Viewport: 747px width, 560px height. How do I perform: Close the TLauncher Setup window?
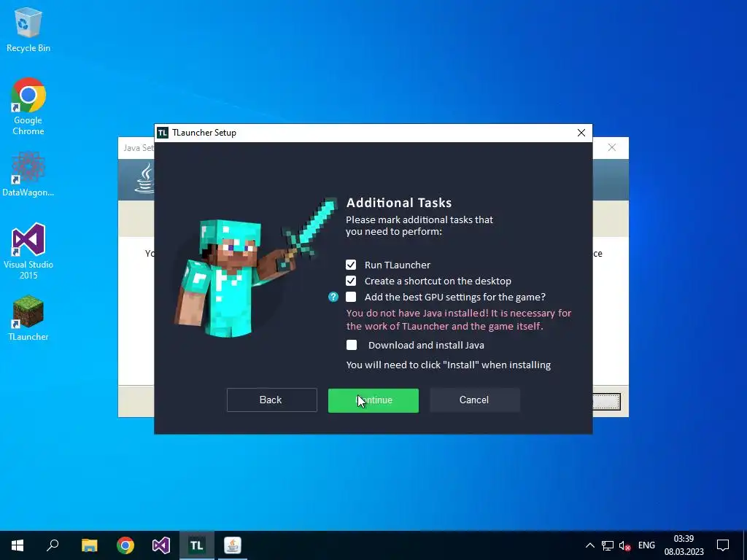[581, 133]
